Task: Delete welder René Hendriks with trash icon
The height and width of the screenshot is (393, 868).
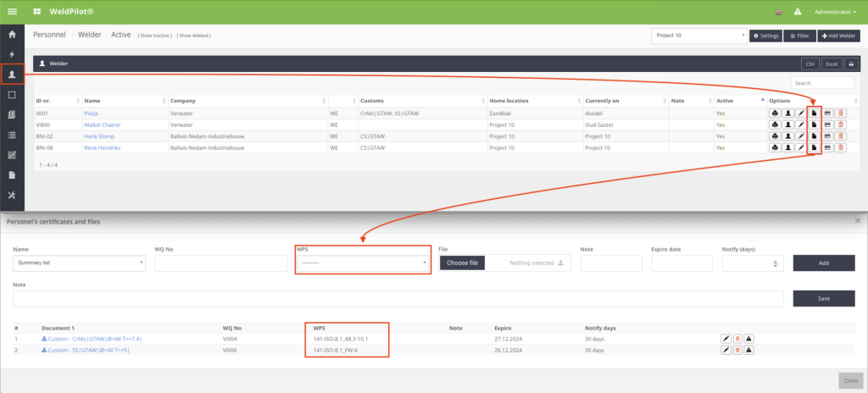Action: pos(840,147)
